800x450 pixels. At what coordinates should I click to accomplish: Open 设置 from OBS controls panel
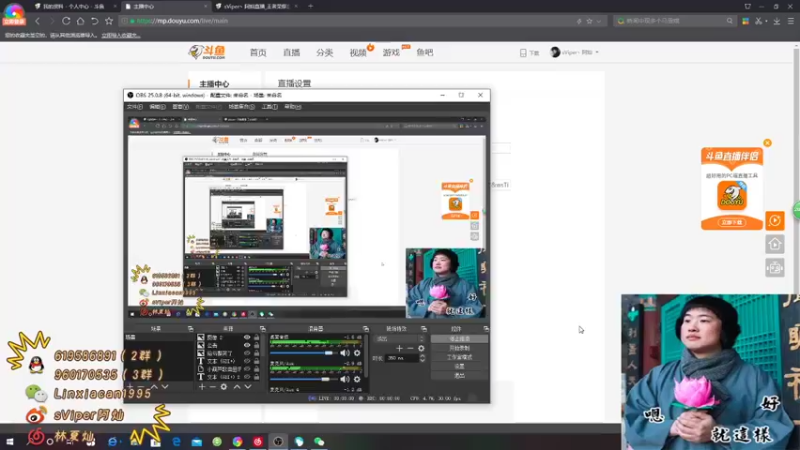point(459,366)
